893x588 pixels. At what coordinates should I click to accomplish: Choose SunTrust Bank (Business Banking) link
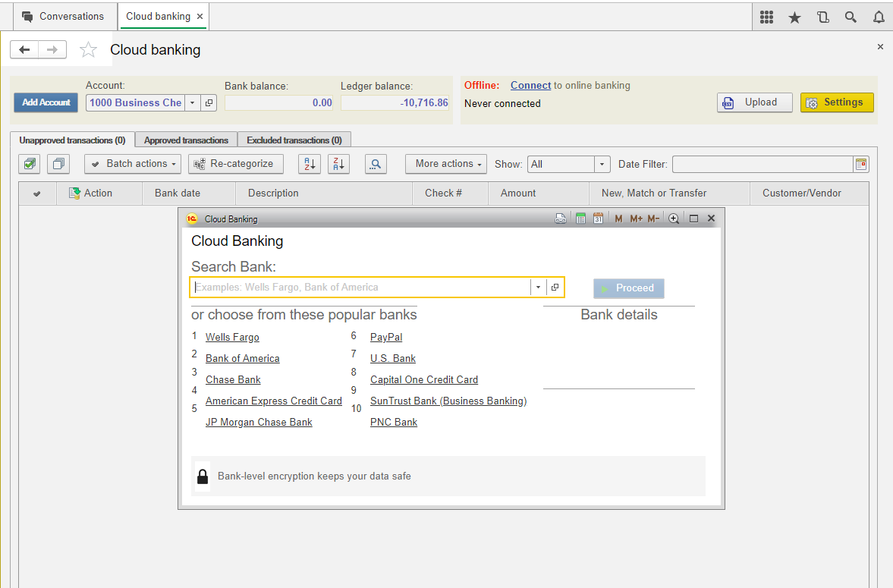[449, 401]
